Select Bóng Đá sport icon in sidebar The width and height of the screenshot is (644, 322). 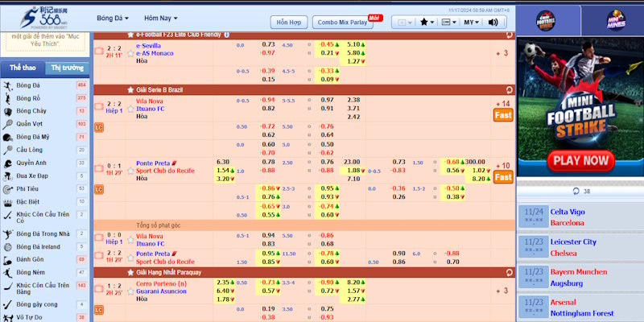coord(8,85)
